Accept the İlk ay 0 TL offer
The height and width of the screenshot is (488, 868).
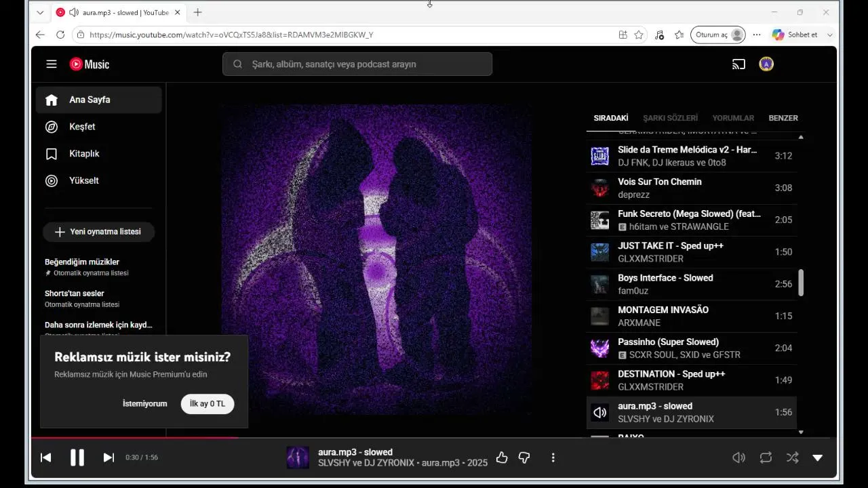tap(208, 404)
